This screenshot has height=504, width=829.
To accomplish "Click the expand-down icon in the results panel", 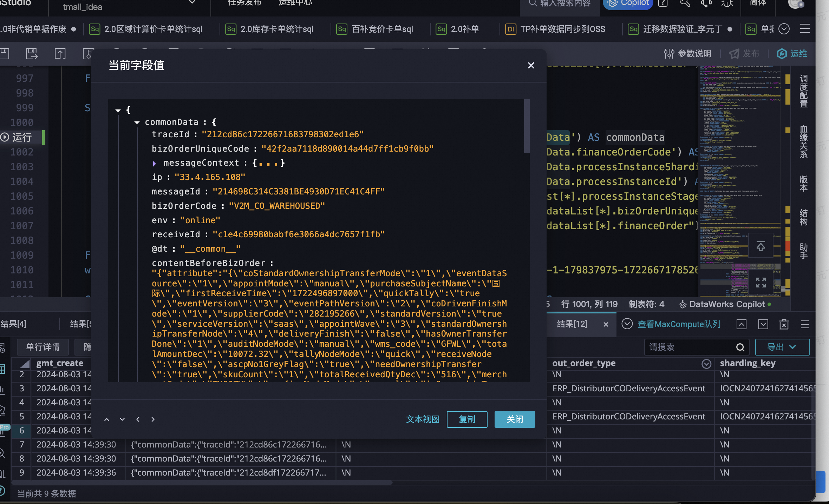I will click(763, 324).
